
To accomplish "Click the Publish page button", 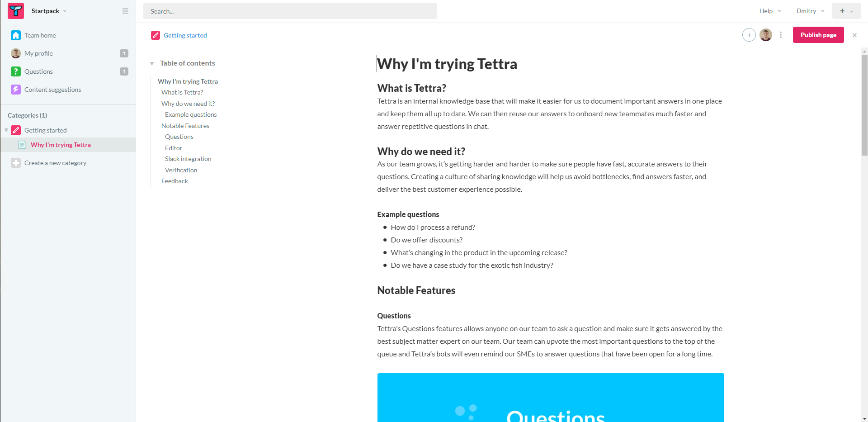I will [818, 35].
